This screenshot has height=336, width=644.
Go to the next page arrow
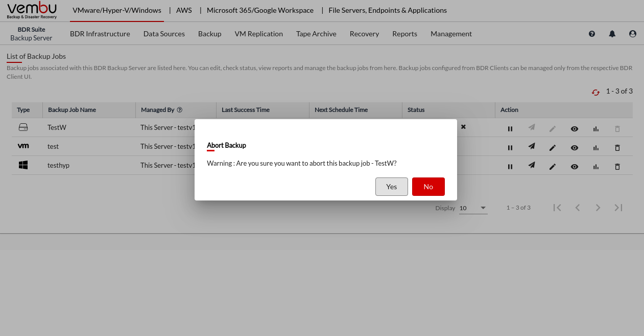click(x=598, y=208)
